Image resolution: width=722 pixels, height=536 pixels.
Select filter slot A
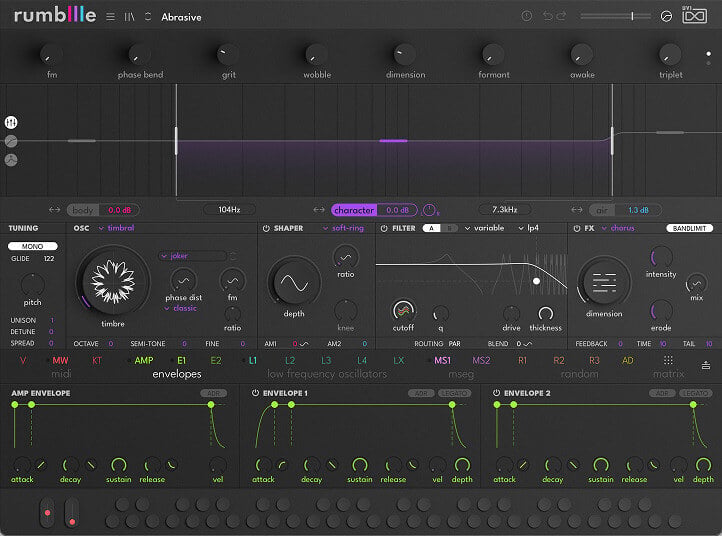point(431,228)
